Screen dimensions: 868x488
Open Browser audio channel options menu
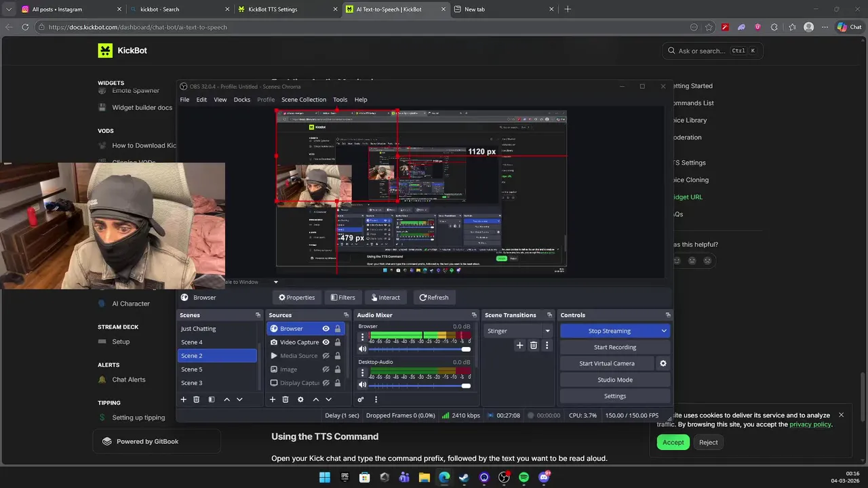click(362, 337)
